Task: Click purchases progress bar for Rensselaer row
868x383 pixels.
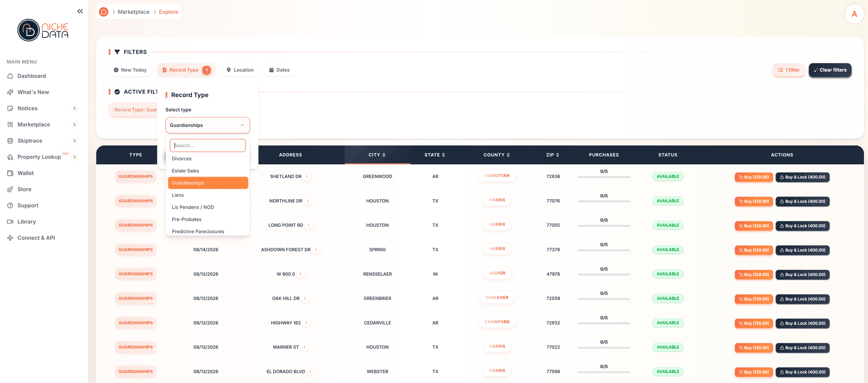Action: click(604, 275)
